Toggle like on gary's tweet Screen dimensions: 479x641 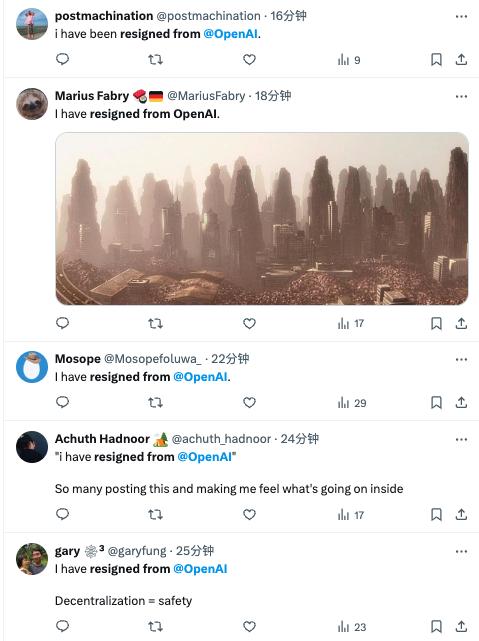[249, 626]
